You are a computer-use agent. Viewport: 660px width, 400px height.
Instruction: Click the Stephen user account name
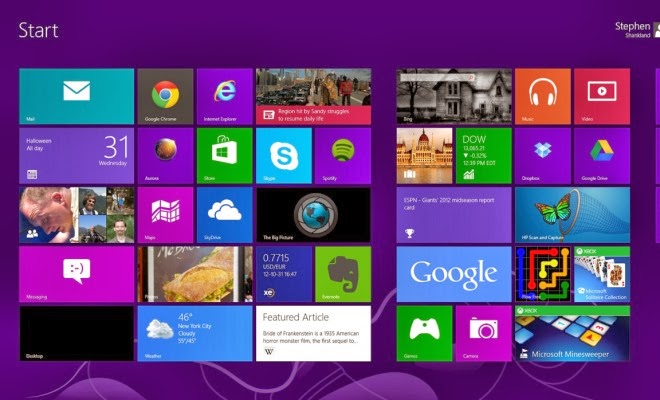[x=632, y=26]
